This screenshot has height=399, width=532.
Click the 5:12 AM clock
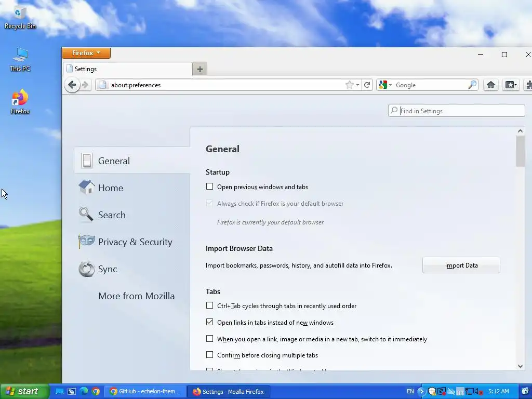tap(498, 392)
